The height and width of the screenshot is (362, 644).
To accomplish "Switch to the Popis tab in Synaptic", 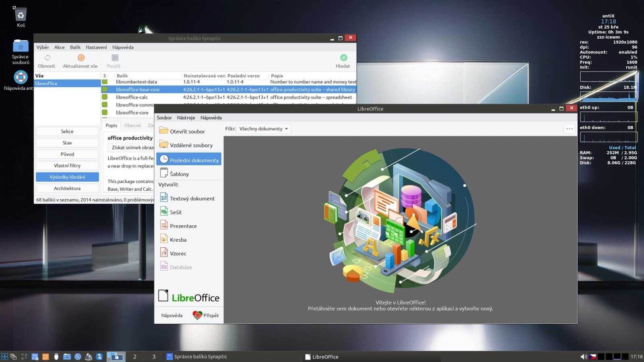I will pos(111,125).
